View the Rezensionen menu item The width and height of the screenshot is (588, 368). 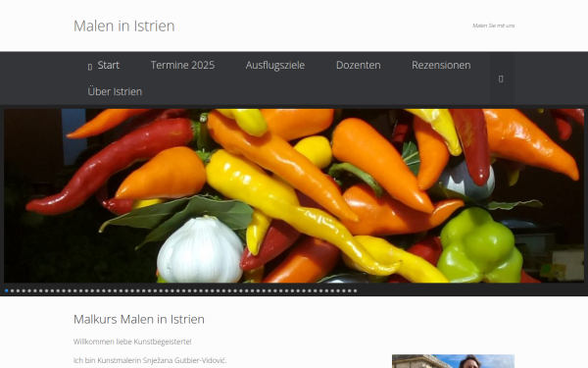point(441,66)
